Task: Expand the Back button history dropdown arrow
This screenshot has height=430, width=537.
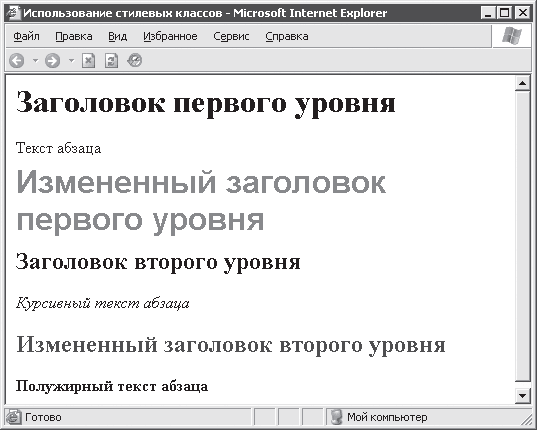Action: (35, 61)
